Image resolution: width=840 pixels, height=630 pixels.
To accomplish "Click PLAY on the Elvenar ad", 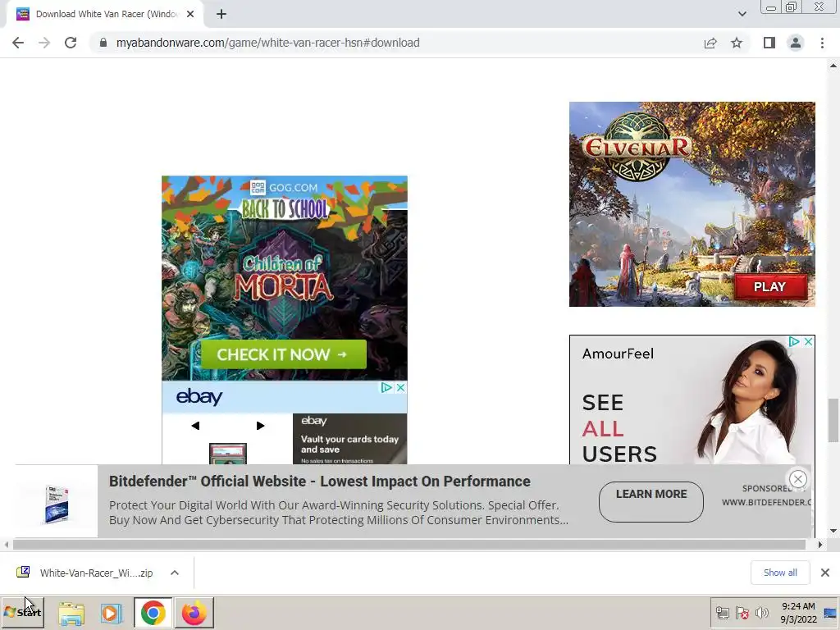I will pyautogui.click(x=769, y=287).
